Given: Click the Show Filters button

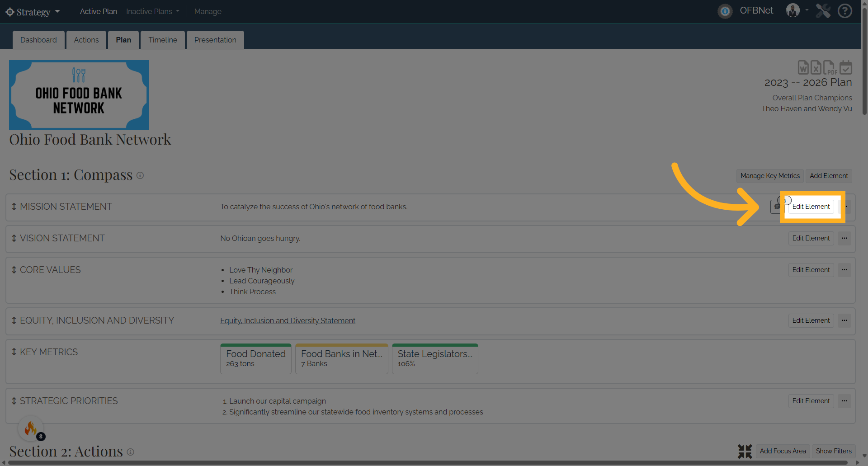Looking at the screenshot, I should pyautogui.click(x=834, y=451).
